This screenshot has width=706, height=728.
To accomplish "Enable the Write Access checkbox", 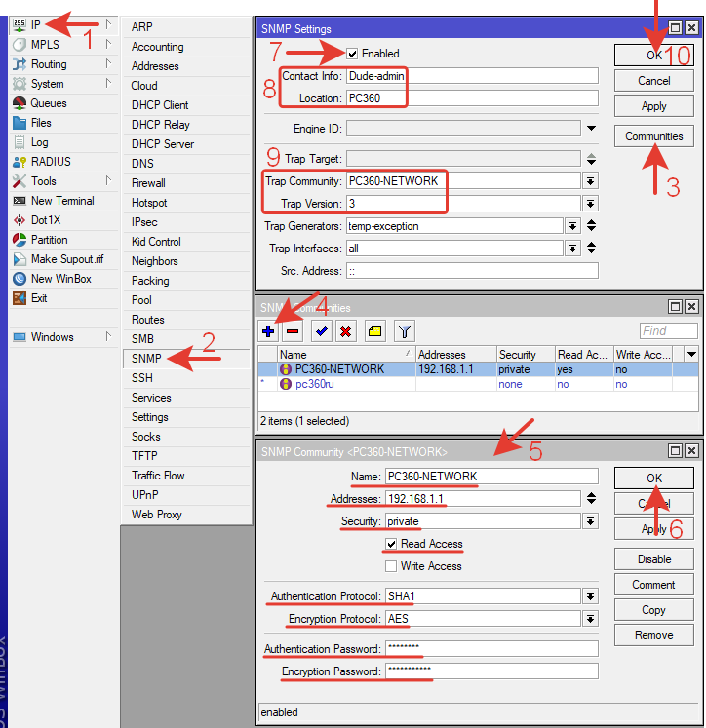I will coord(391,566).
